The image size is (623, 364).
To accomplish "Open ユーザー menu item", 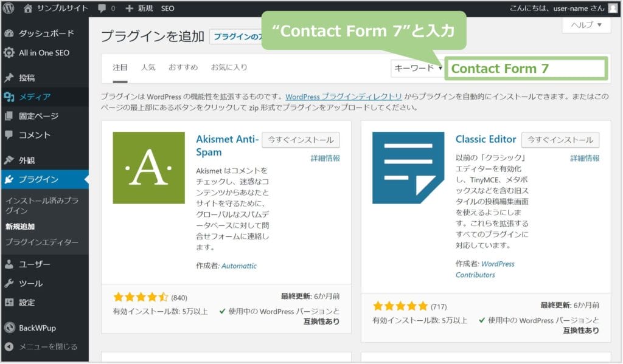I will (34, 264).
